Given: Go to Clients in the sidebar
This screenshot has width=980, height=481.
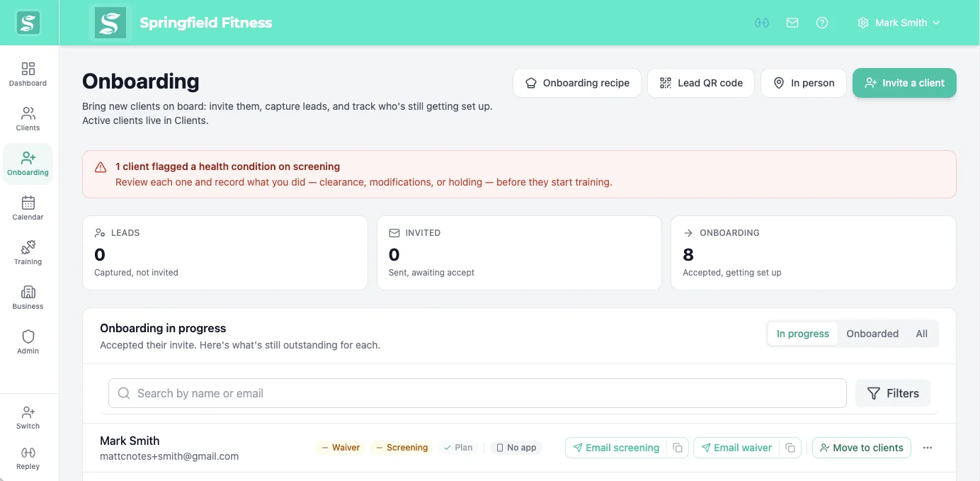Looking at the screenshot, I should [x=28, y=119].
